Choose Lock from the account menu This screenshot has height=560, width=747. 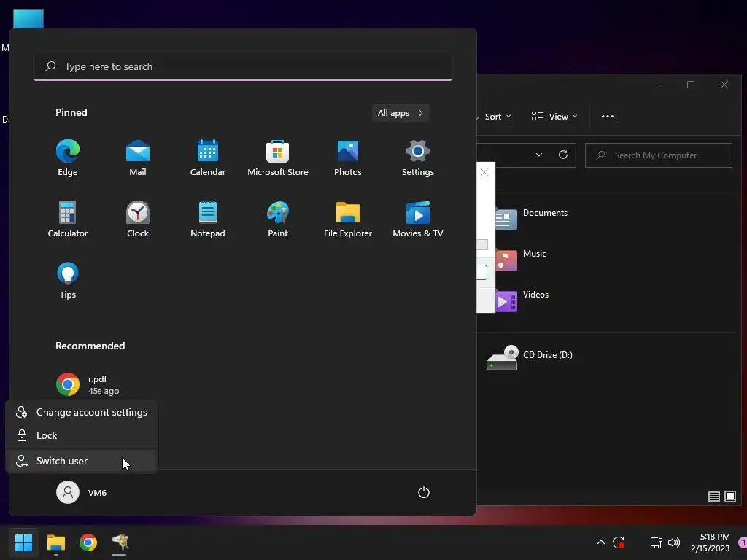pyautogui.click(x=82, y=435)
